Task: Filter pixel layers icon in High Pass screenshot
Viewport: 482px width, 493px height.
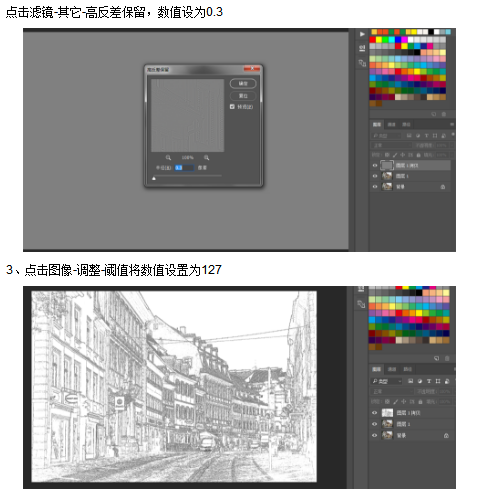Action: pyautogui.click(x=409, y=136)
